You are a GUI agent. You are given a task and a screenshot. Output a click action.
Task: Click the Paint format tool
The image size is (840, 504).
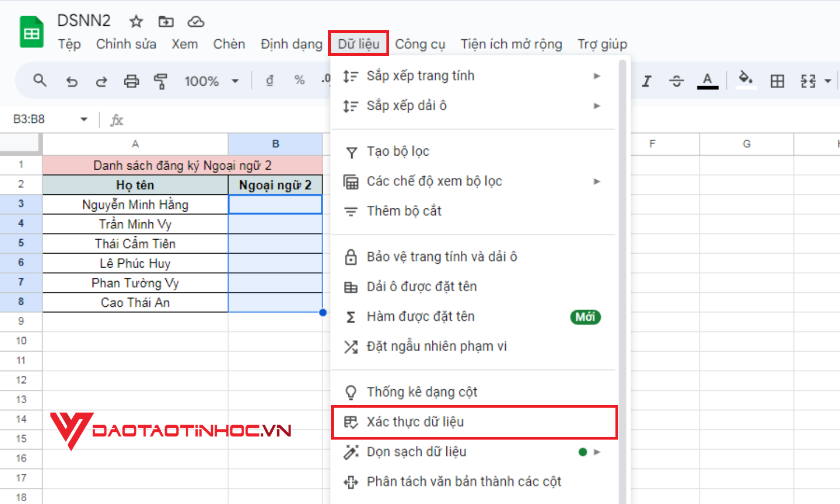point(161,81)
